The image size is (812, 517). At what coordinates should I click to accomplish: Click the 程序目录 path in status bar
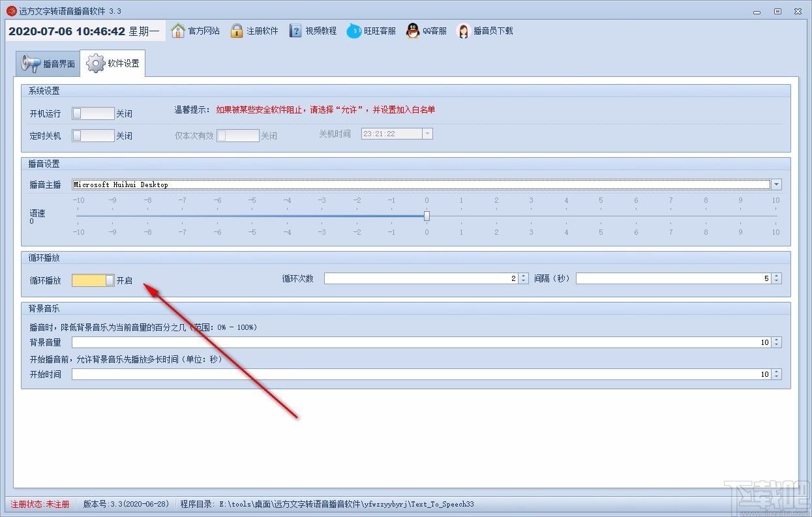[x=327, y=504]
